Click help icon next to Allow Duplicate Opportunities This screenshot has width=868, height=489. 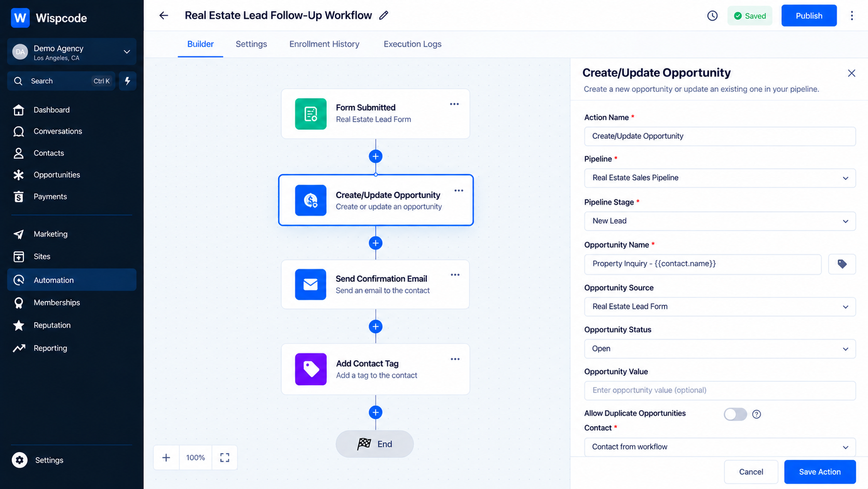pos(756,414)
